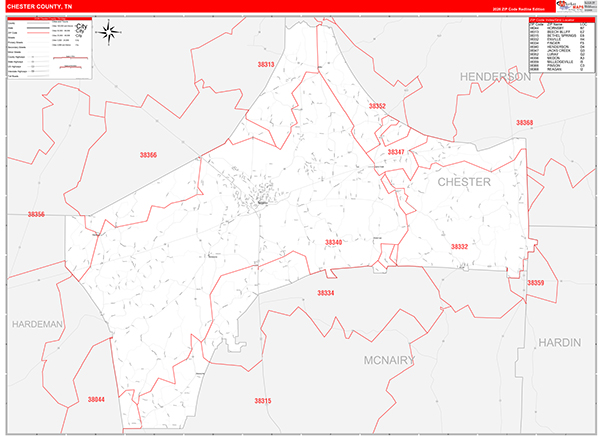Click the dark gray State line sample in legend
Image resolution: width=600 pixels, height=436 pixels.
[x=38, y=28]
